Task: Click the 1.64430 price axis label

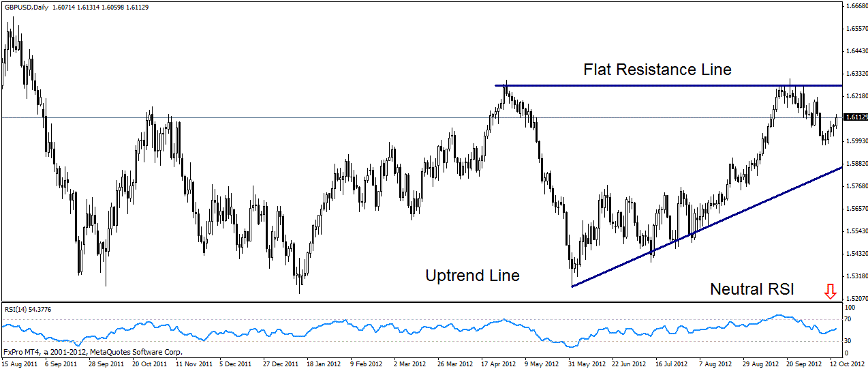Action: pos(856,51)
